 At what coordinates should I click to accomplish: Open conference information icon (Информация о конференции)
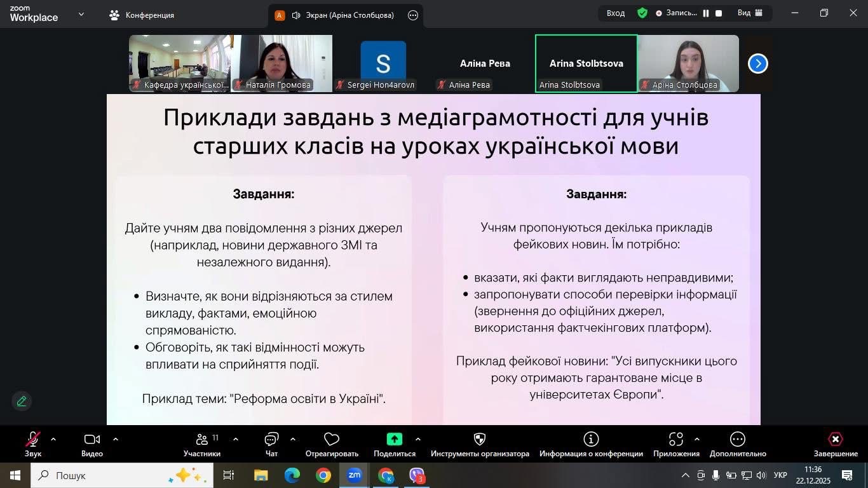[591, 440]
